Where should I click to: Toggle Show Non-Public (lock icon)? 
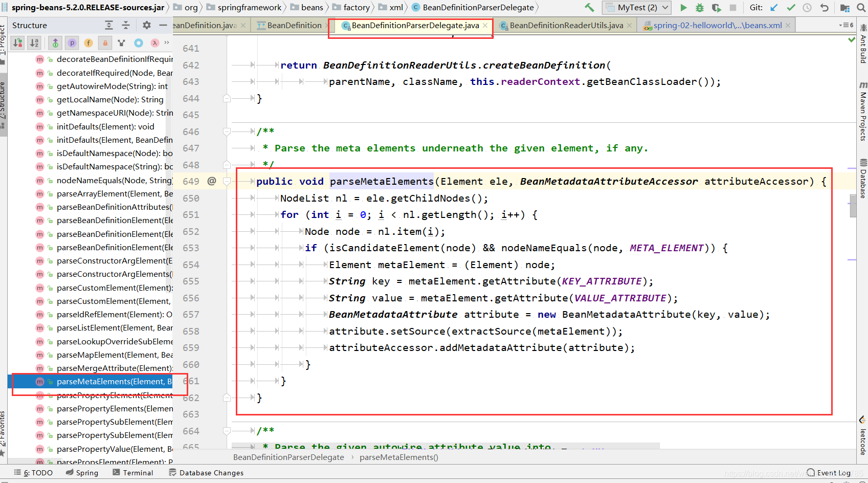click(x=105, y=43)
